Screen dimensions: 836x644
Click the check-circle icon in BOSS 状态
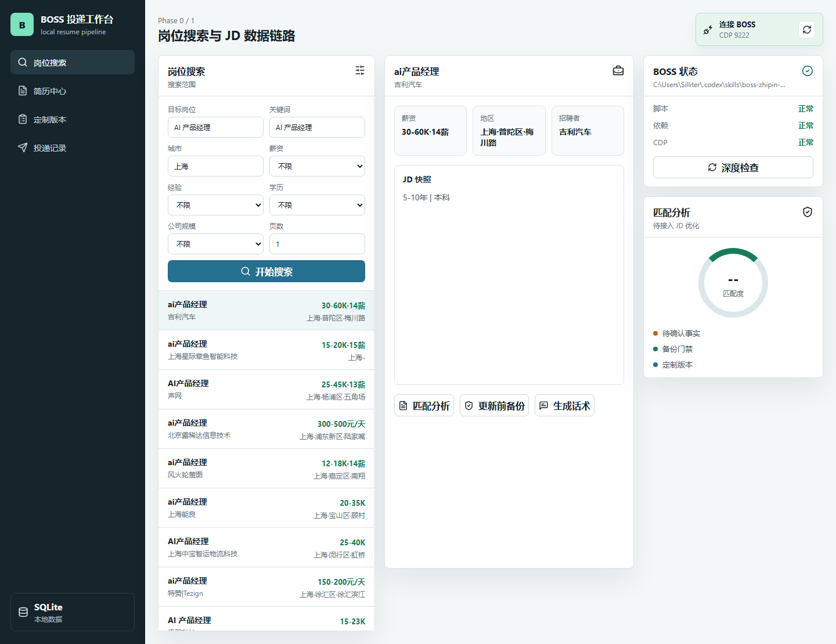pyautogui.click(x=808, y=71)
